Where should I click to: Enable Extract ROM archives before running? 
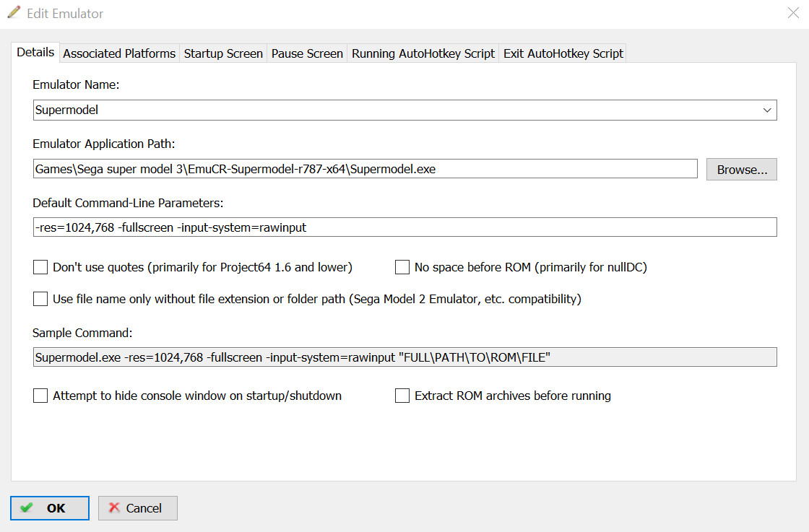(x=402, y=396)
